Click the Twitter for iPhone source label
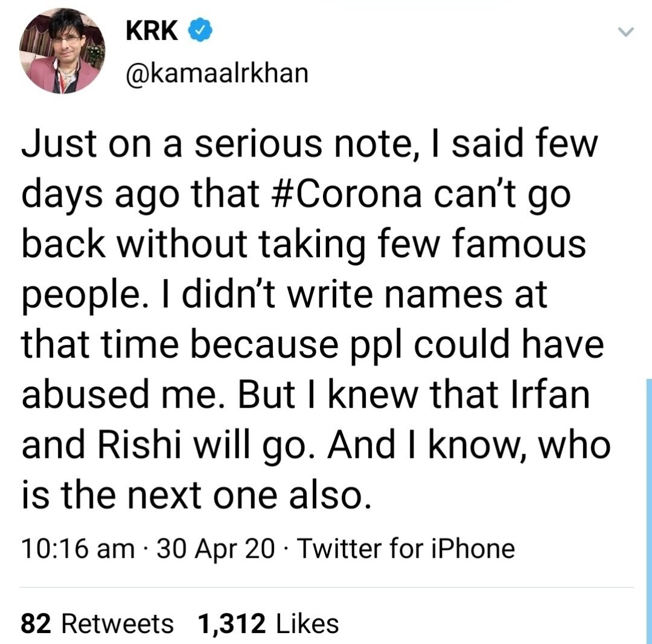652x644 pixels. (x=406, y=549)
